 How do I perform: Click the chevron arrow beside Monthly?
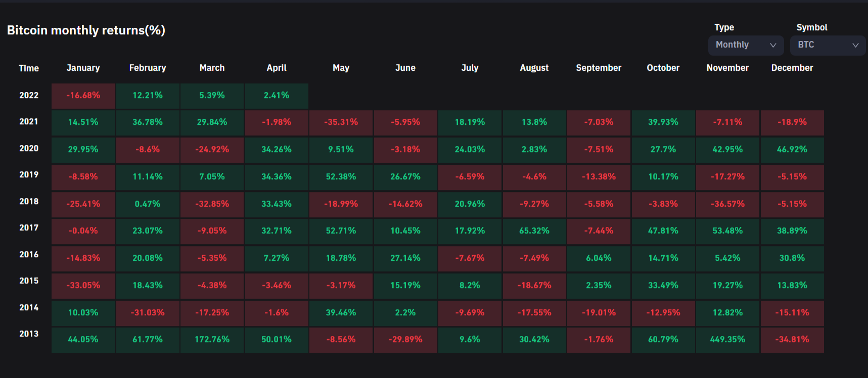pyautogui.click(x=773, y=45)
